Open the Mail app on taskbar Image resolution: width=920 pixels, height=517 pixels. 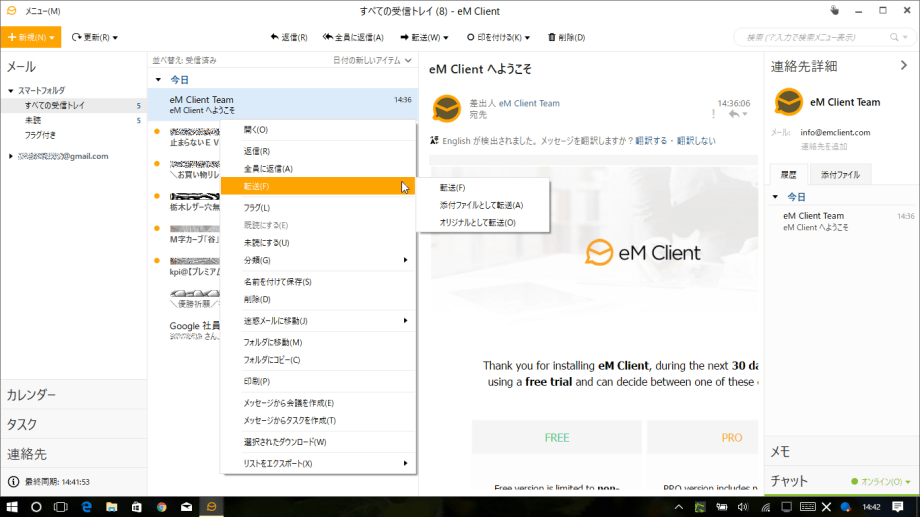[187, 506]
